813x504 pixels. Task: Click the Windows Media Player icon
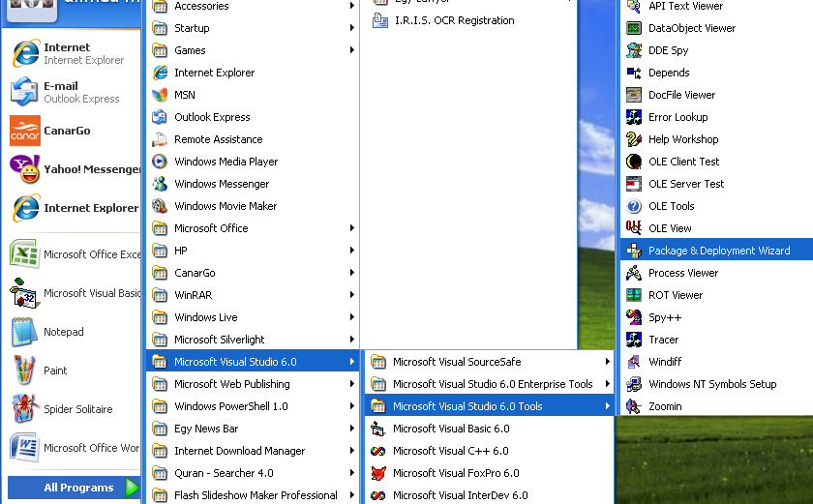160,162
